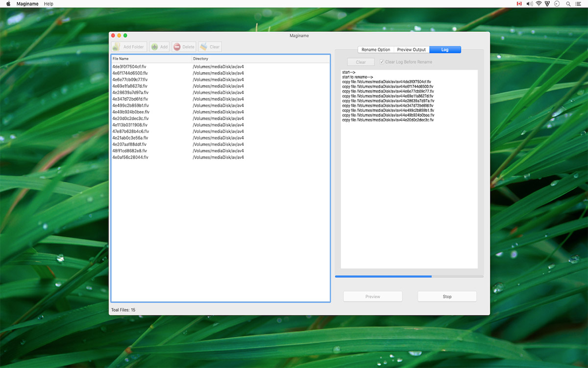Image resolution: width=588 pixels, height=368 pixels.
Task: Toggle Clear Log Before Rename checkbox
Action: tap(382, 62)
